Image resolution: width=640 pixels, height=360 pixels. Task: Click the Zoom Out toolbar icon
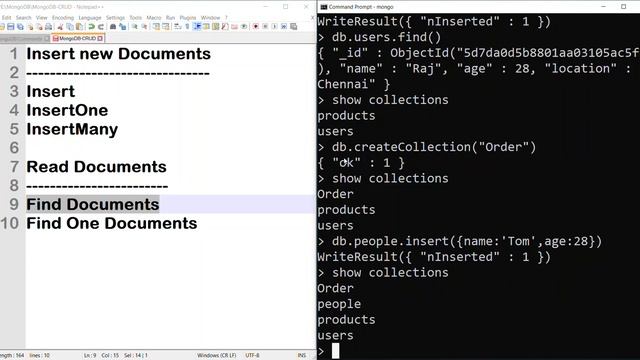[144, 27]
